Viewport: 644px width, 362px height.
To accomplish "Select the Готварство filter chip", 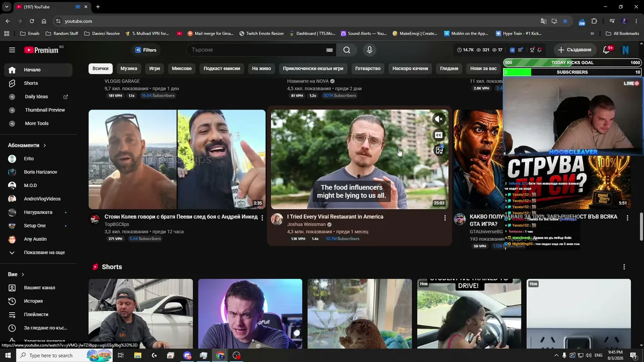I will [x=368, y=68].
